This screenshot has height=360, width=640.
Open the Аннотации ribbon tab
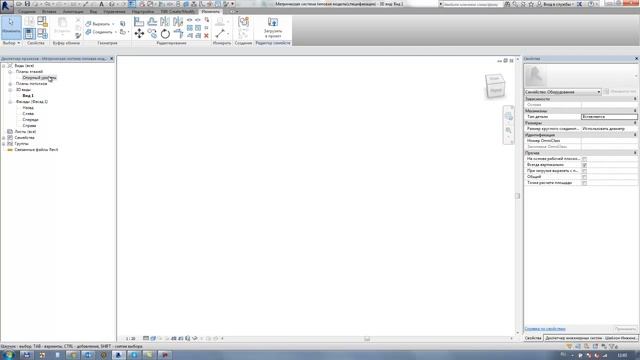tap(73, 11)
